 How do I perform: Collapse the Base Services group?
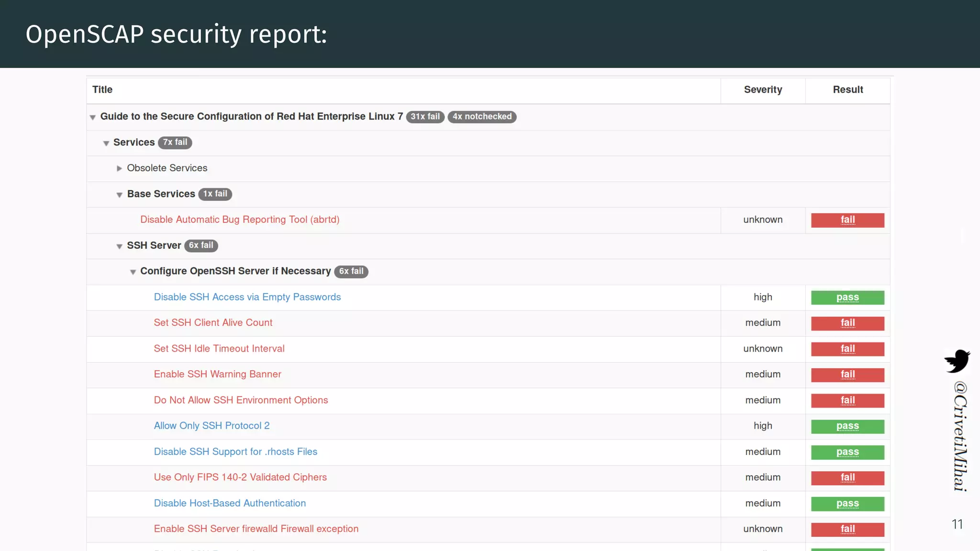click(x=120, y=195)
